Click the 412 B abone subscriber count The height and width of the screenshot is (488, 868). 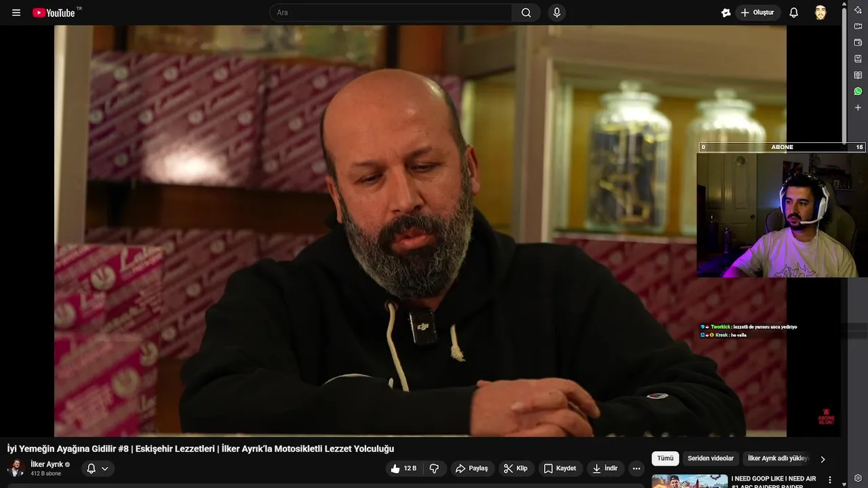click(46, 474)
